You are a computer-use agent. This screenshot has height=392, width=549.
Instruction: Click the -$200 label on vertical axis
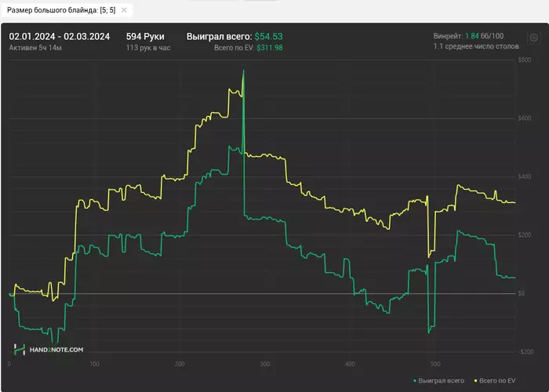(525, 351)
